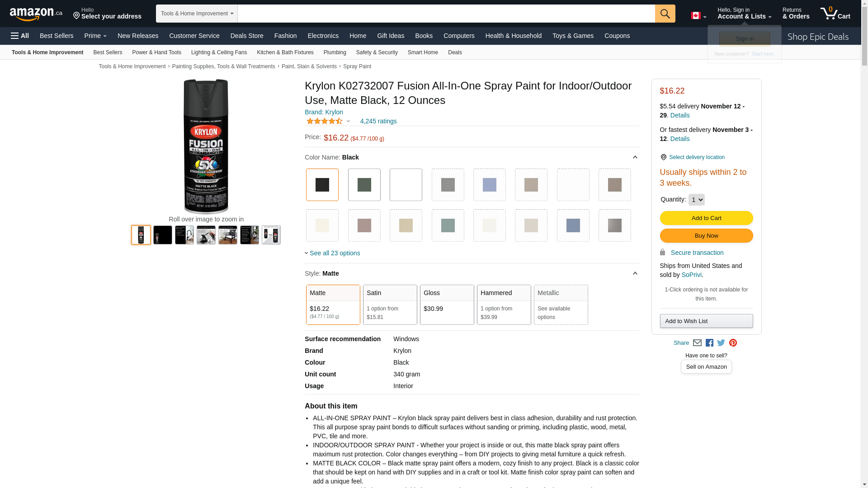Open Deals Store in navigation bar
Image resolution: width=868 pixels, height=488 pixels.
tap(246, 36)
